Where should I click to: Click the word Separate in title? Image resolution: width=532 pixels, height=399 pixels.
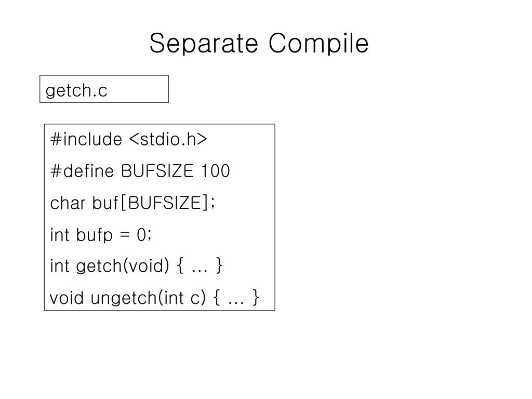(x=204, y=43)
